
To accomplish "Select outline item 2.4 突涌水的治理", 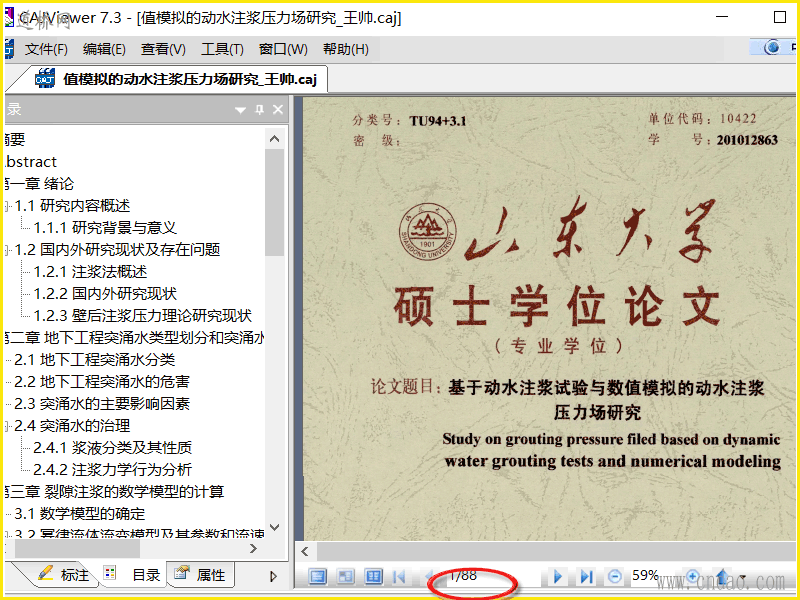I will click(x=72, y=425).
